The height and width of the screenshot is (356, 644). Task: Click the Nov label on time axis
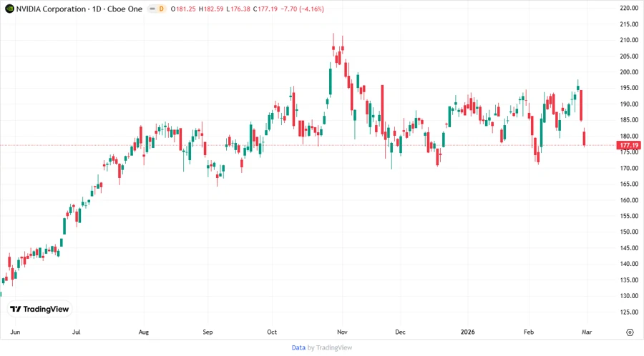point(342,332)
